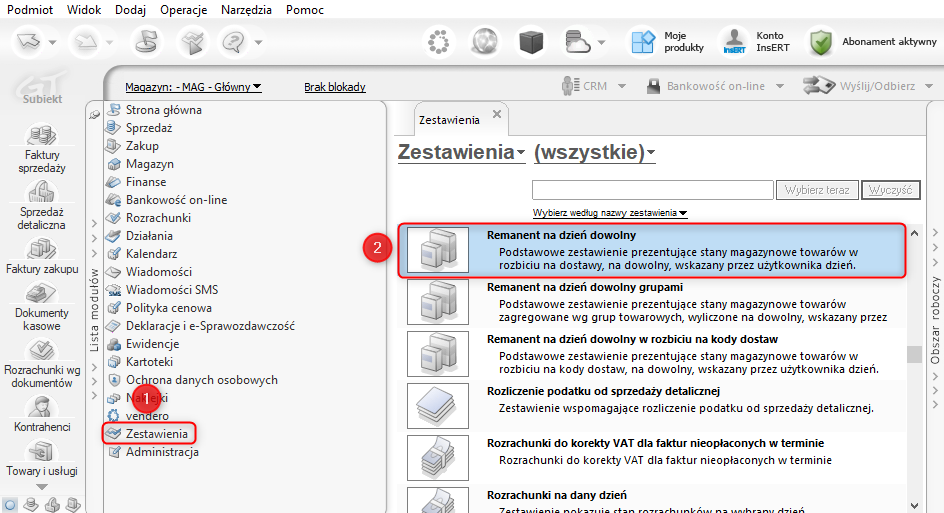Click the Brak blokady link
This screenshot has height=513, width=944.
point(335,87)
